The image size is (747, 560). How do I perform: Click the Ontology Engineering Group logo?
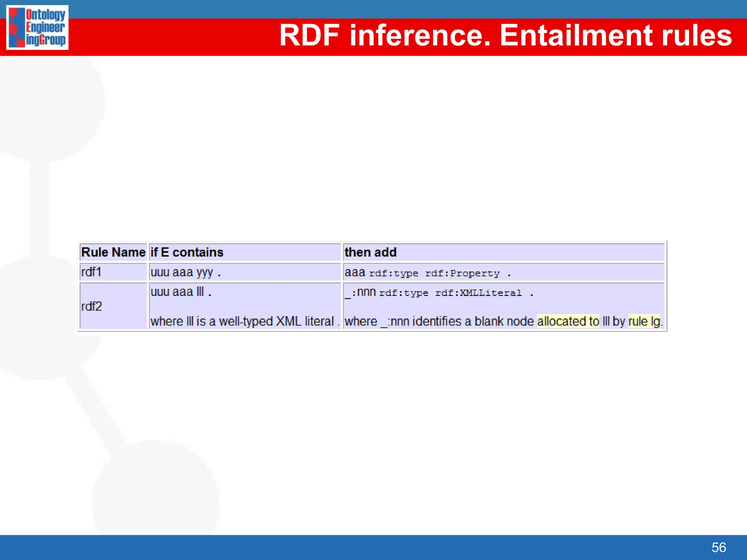(37, 27)
